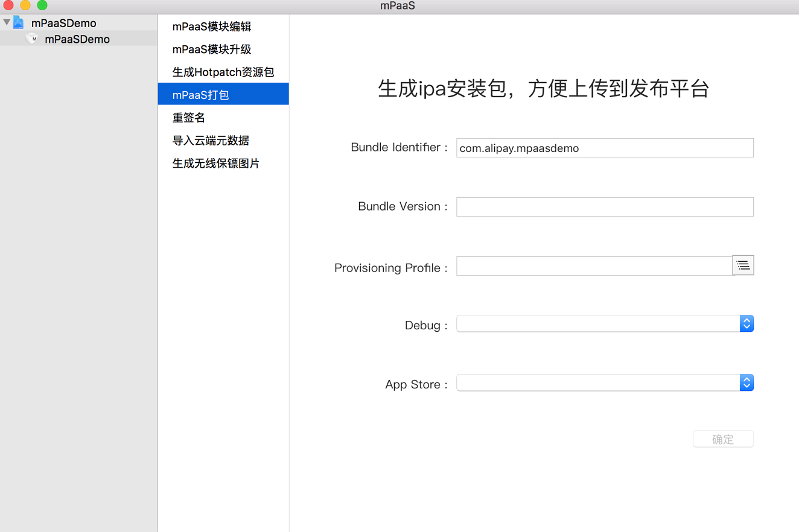This screenshot has height=532, width=799.
Task: Click the yellow minimize window button
Action: coord(25,5)
